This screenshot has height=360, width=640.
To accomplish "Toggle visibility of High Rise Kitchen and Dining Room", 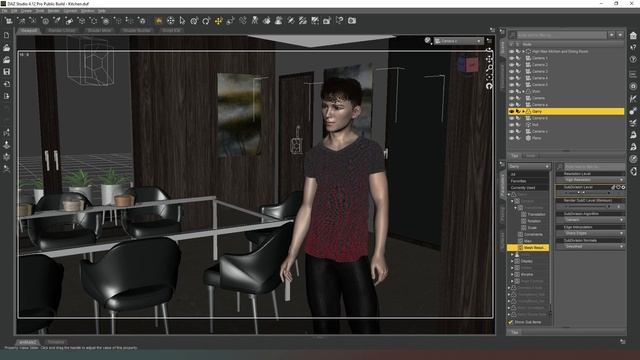I will pos(511,51).
